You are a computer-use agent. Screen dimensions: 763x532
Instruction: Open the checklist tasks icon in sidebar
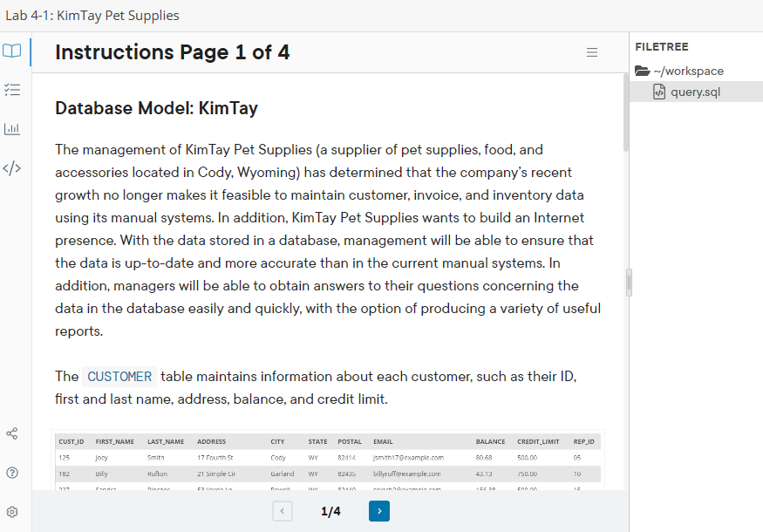(12, 90)
